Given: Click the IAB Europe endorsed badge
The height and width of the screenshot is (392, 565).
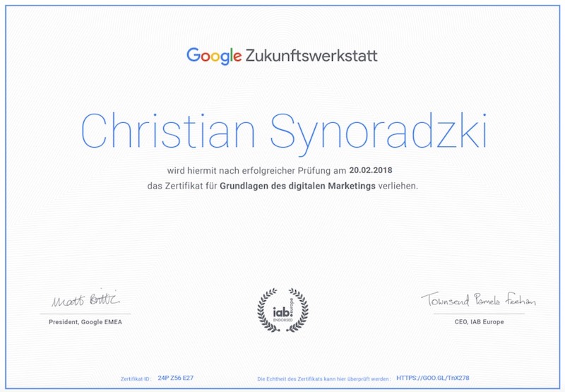Looking at the screenshot, I should pyautogui.click(x=282, y=309).
